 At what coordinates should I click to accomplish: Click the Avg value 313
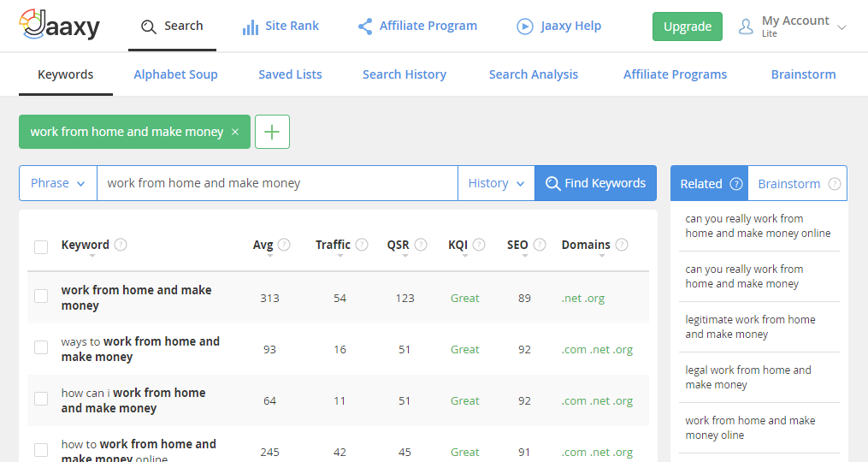269,298
